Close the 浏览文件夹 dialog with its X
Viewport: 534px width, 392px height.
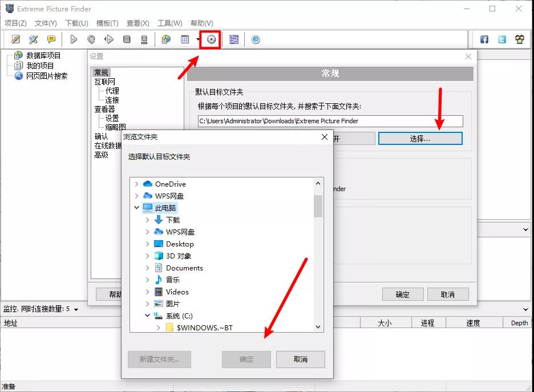tap(325, 137)
